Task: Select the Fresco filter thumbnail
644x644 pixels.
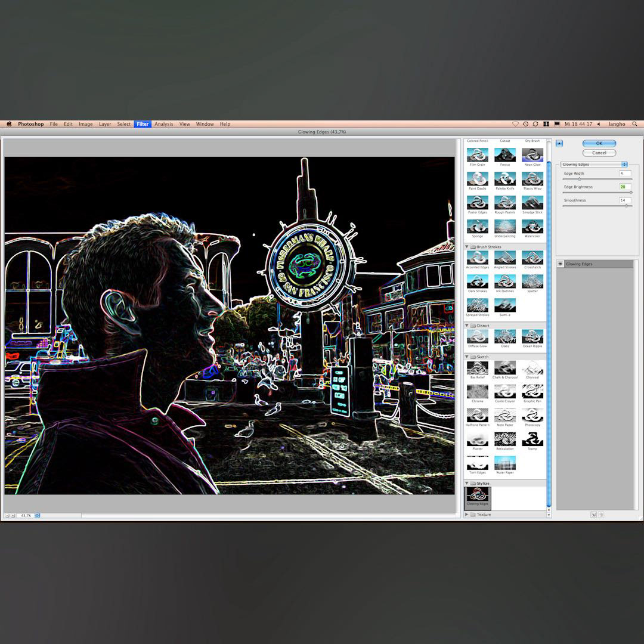Action: 505,155
